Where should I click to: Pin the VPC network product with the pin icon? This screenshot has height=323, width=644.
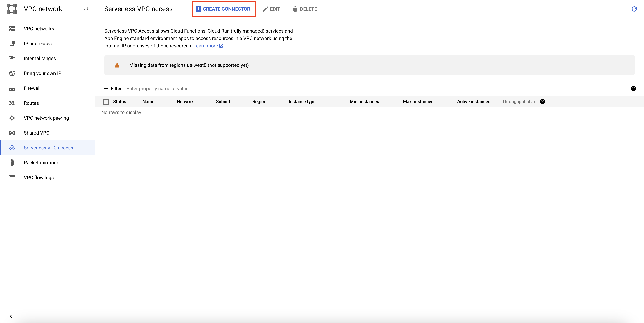[86, 9]
